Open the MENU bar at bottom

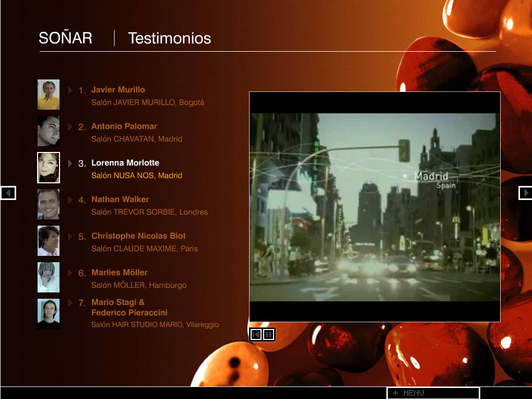(x=433, y=393)
